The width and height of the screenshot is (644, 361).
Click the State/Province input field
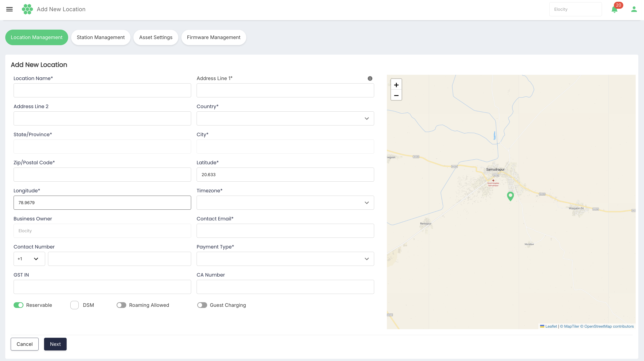coord(102,146)
